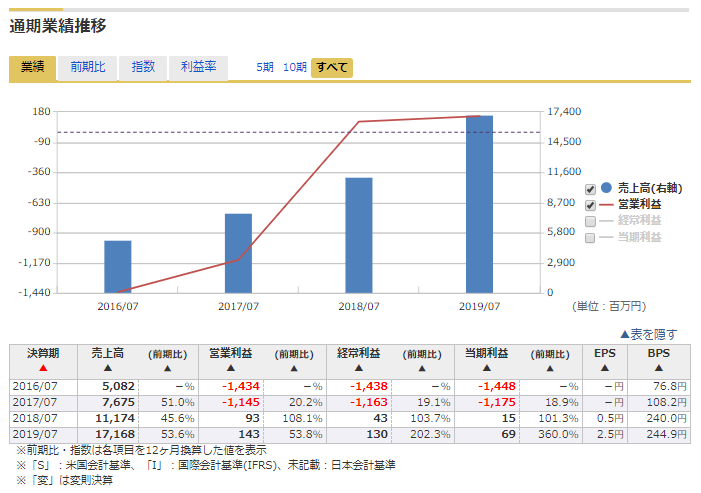The image size is (701, 493).
Task: Select the すべて period button
Action: click(331, 68)
